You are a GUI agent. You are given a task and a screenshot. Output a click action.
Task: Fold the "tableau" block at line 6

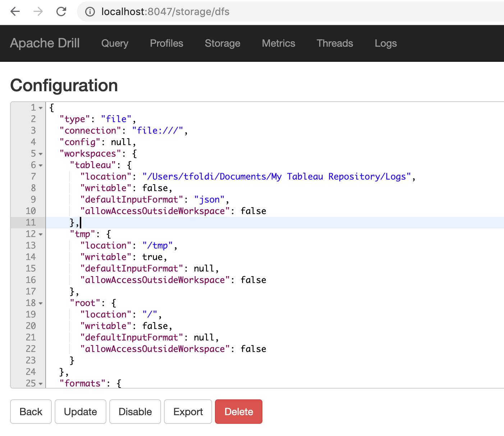41,165
